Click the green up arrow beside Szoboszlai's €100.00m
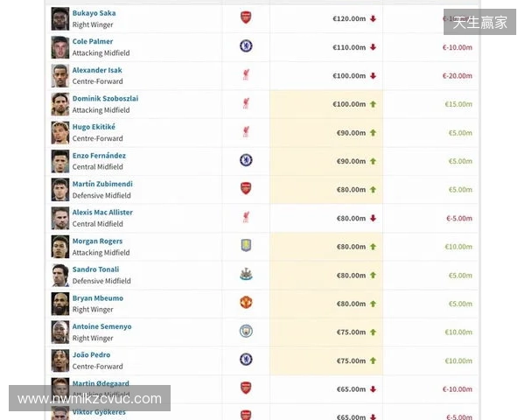The width and height of the screenshot is (525, 420). 373,104
